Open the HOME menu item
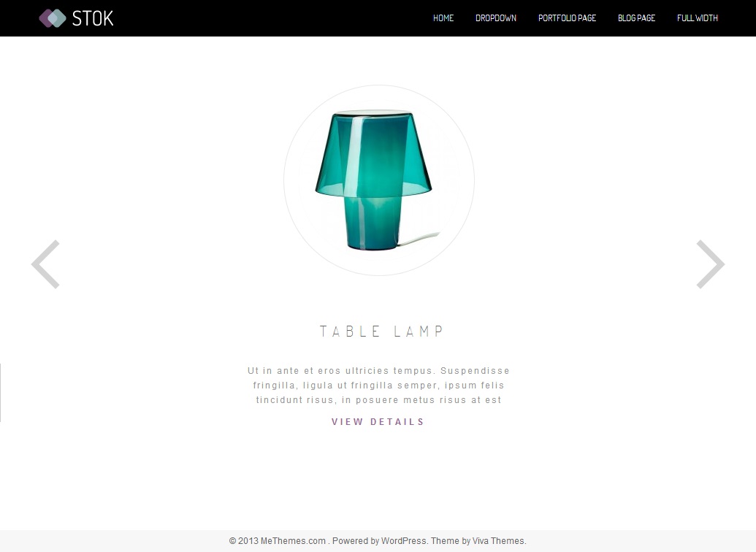 443,18
